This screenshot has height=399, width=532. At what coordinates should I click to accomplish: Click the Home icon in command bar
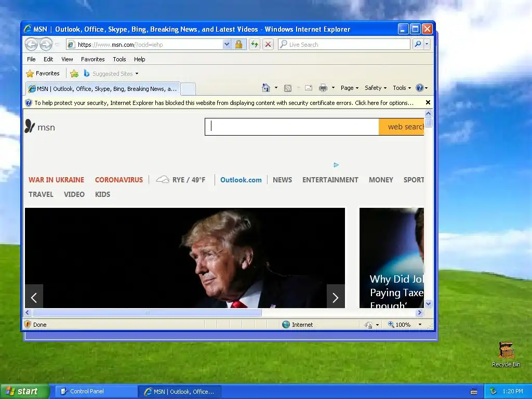(265, 88)
